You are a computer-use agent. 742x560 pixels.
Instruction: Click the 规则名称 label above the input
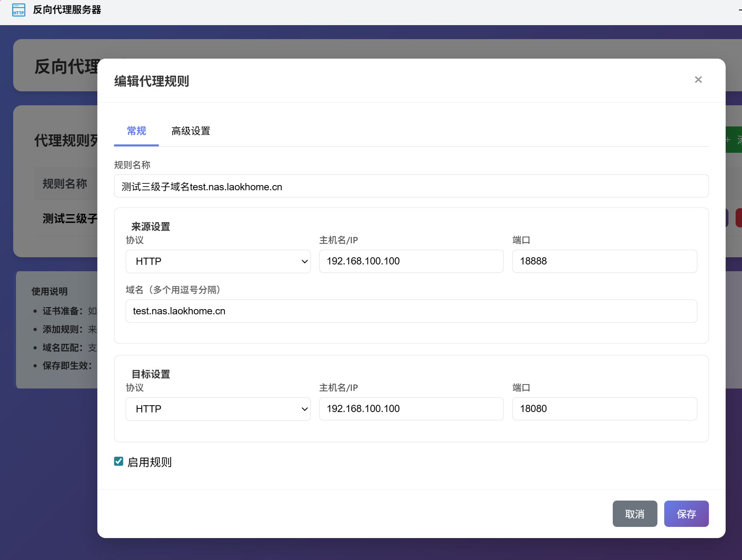click(132, 165)
